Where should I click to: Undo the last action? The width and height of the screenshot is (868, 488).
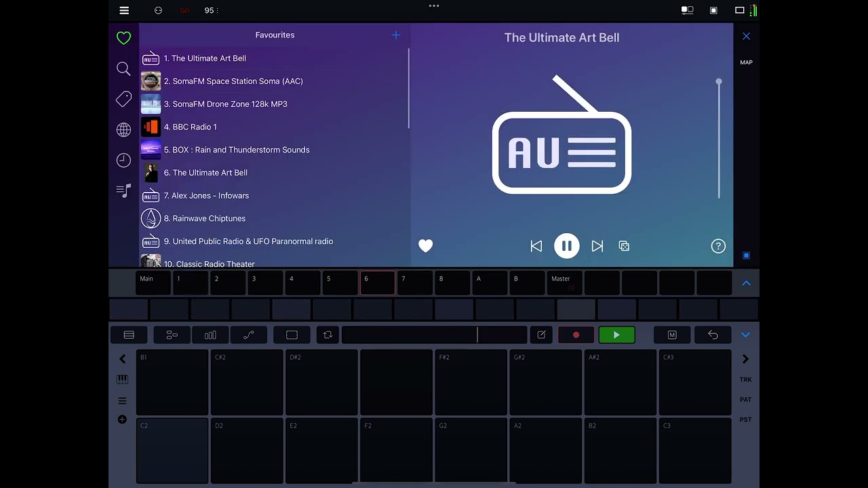coord(713,335)
